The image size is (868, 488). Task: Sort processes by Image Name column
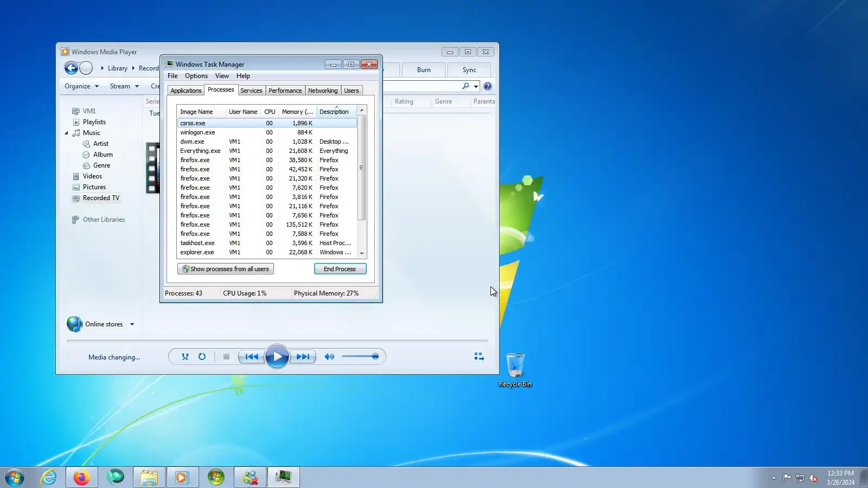pyautogui.click(x=201, y=112)
